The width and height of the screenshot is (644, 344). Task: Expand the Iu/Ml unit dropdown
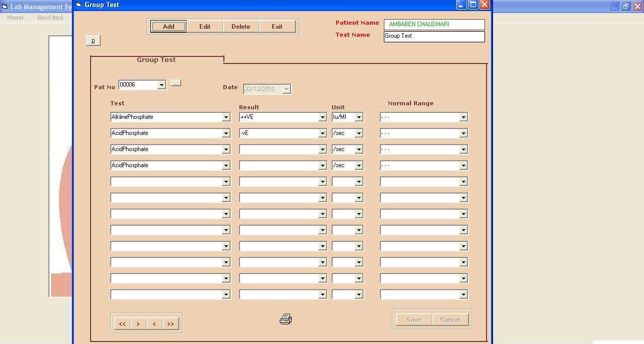[359, 117]
